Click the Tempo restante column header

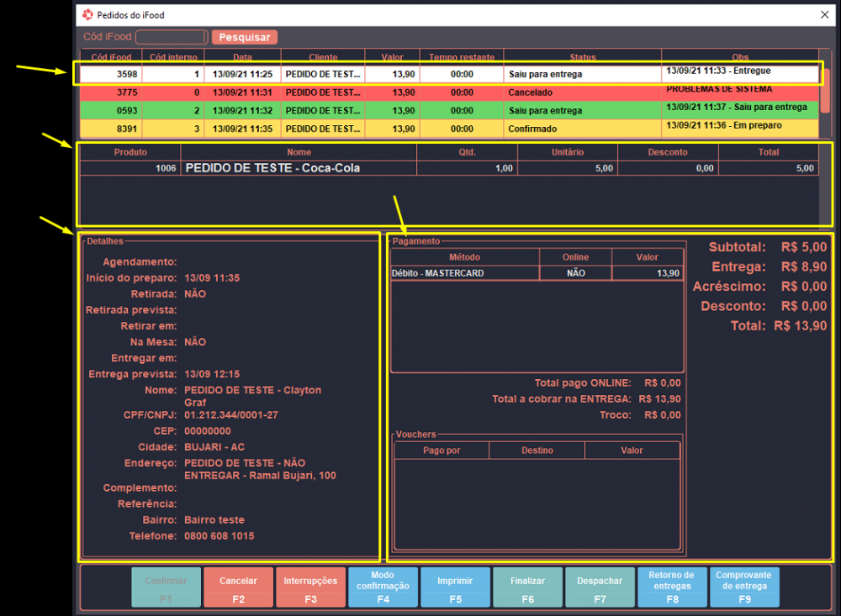tap(461, 56)
